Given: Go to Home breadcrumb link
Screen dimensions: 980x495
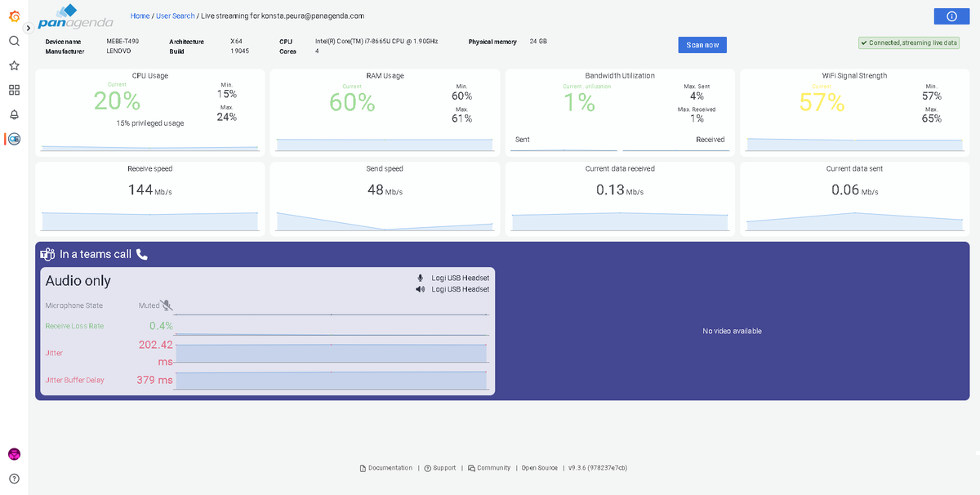Looking at the screenshot, I should pyautogui.click(x=140, y=16).
